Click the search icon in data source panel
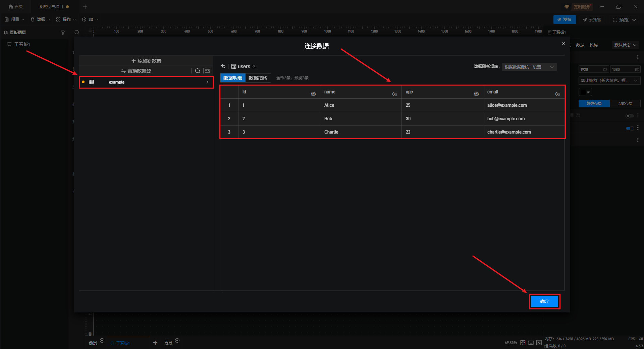Viewport: 644px width, 349px height. click(198, 71)
